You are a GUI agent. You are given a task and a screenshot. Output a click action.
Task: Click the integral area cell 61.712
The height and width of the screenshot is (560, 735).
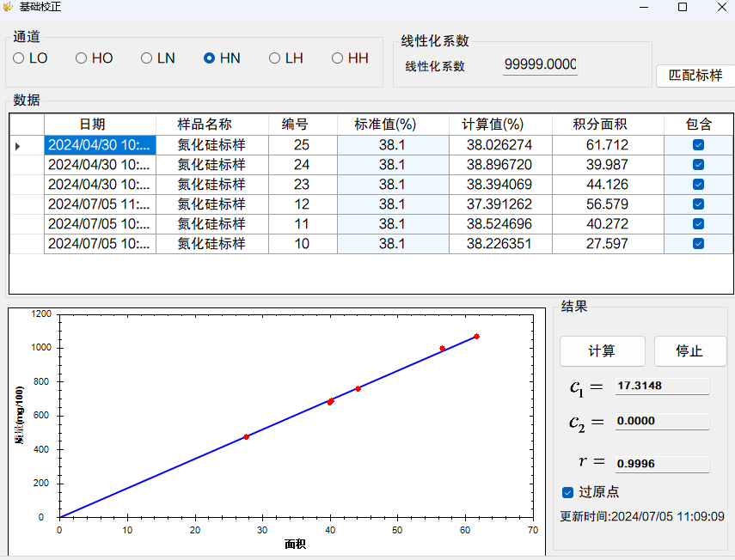click(x=608, y=145)
